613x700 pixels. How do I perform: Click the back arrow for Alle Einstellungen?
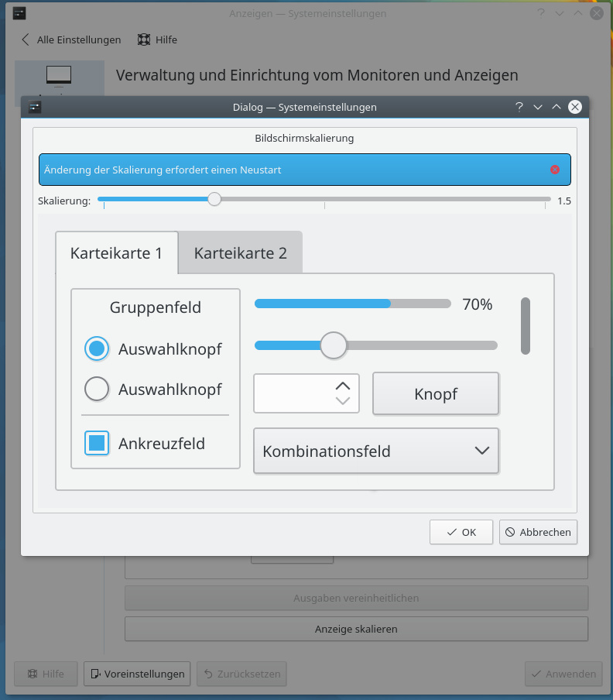point(26,39)
